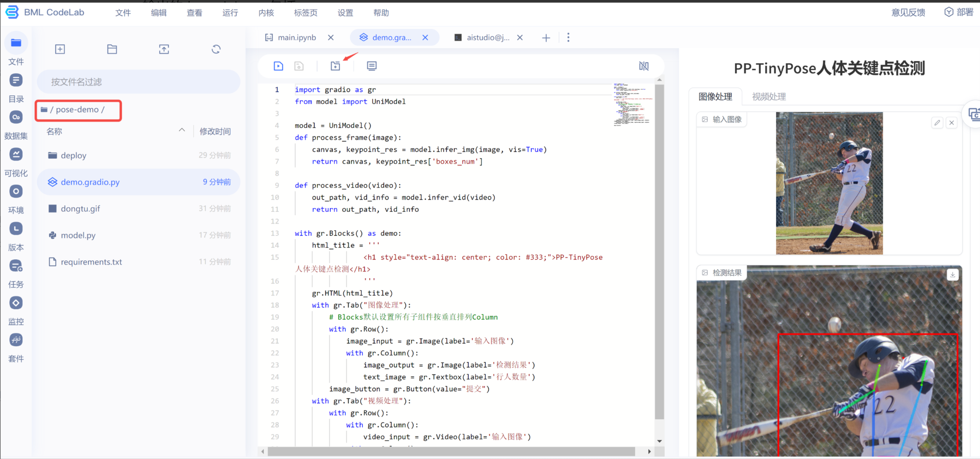Screen dimensions: 980x459
Task: Click the editor horizontal scrollbar
Action: (x=451, y=452)
